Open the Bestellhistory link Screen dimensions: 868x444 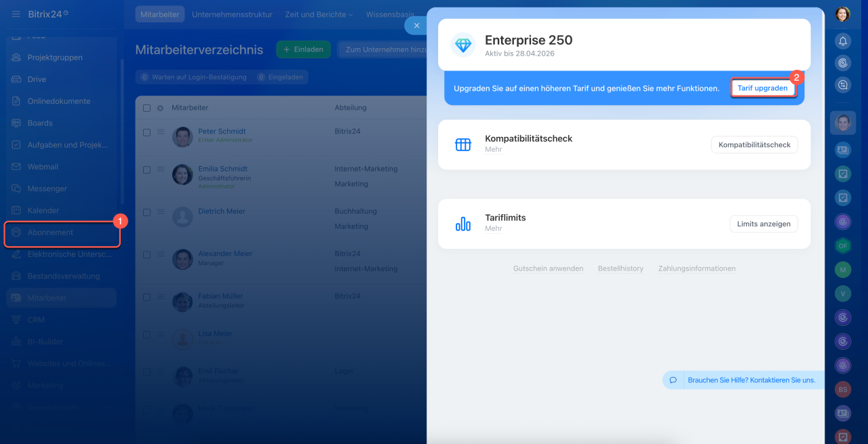pos(620,268)
